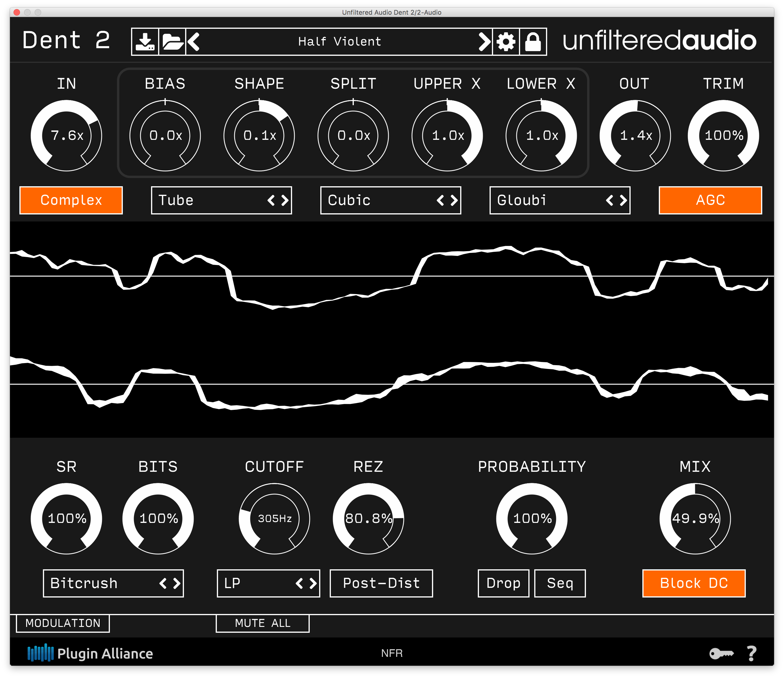This screenshot has width=784, height=678.
Task: Click the CUTOFF knob showing 305Hz
Action: click(275, 519)
